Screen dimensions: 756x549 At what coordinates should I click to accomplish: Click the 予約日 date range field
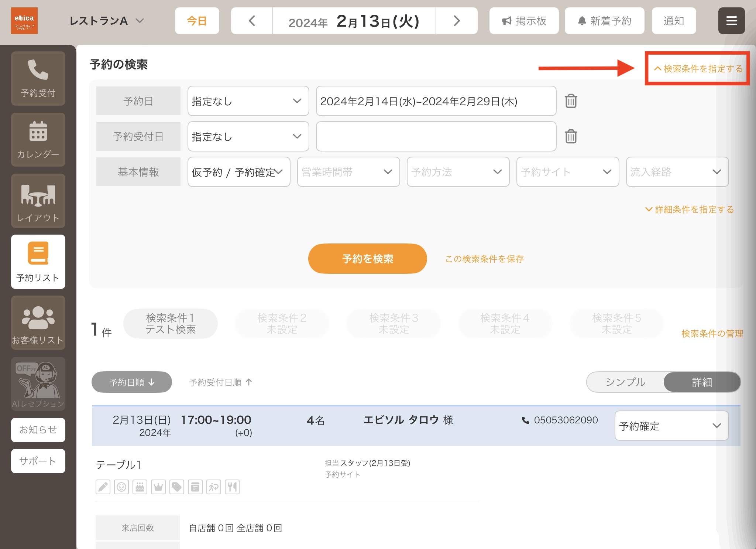(436, 101)
